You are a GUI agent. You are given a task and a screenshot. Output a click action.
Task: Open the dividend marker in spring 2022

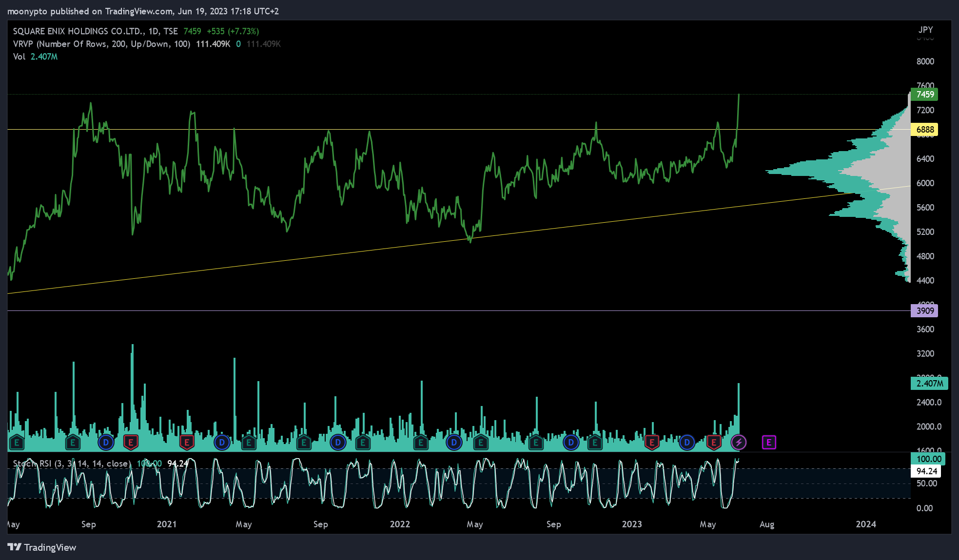click(x=454, y=443)
